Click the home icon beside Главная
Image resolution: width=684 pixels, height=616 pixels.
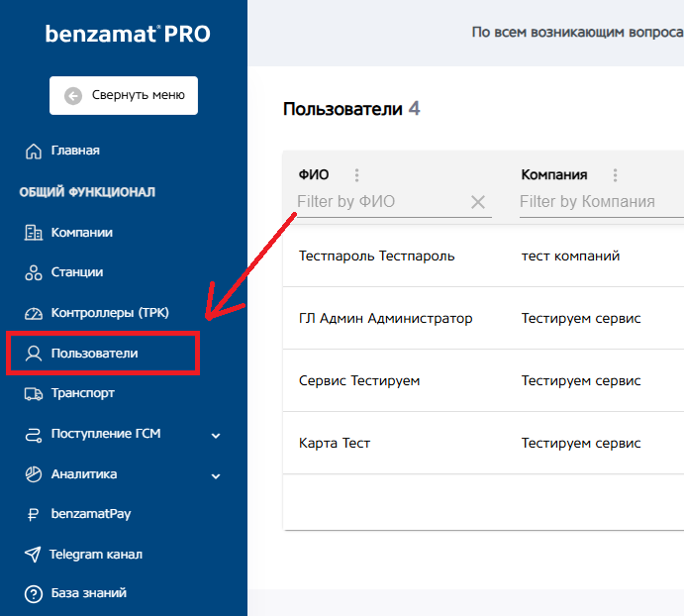(33, 152)
